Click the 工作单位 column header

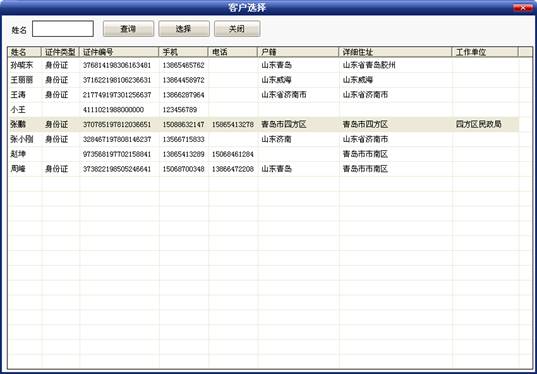[x=485, y=52]
